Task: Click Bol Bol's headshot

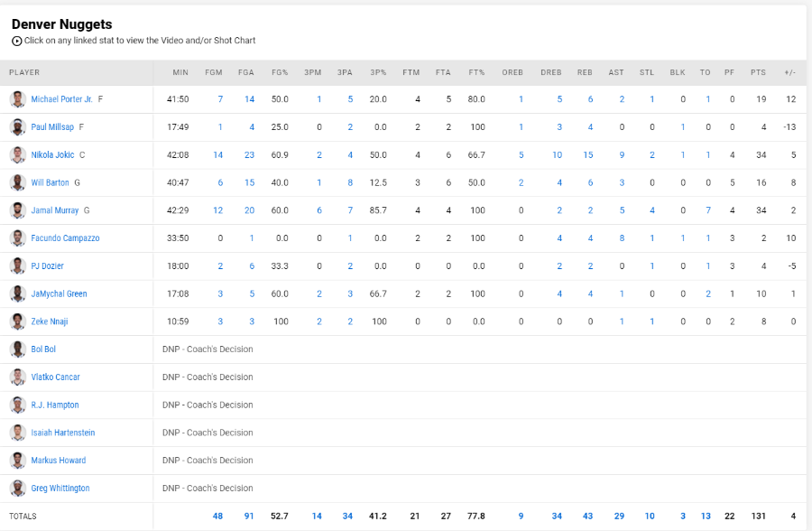Action: (18, 349)
